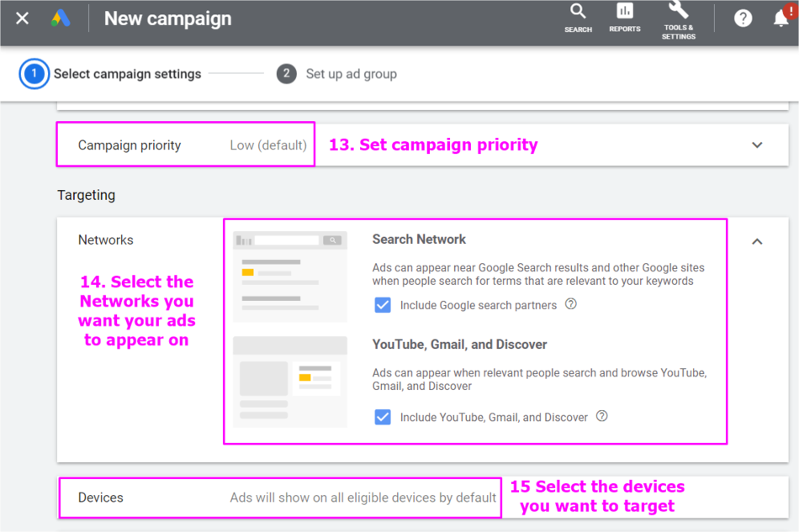Screen dimensions: 799x532
Task: Show help for YouTube, Gmail, and Discover option
Action: click(x=602, y=416)
